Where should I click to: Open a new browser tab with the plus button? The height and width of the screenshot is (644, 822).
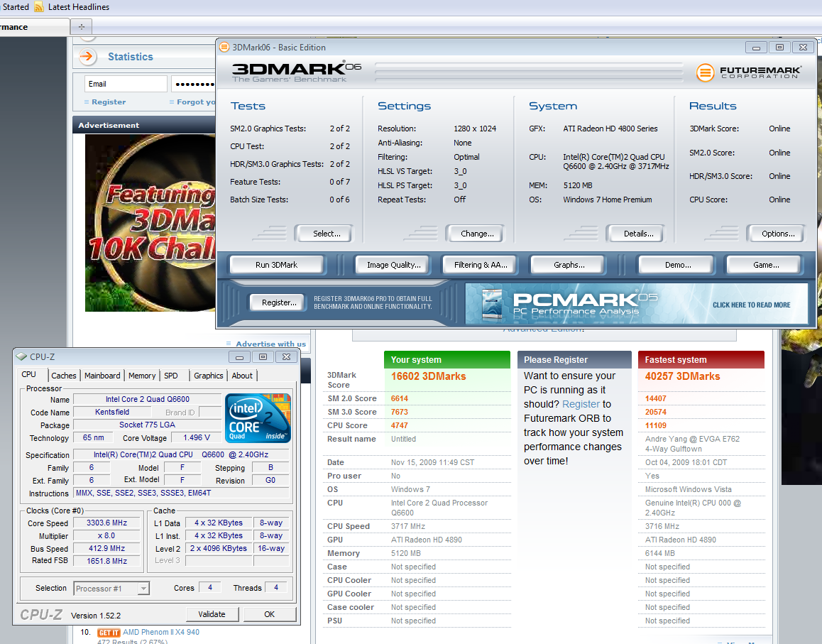(x=81, y=27)
